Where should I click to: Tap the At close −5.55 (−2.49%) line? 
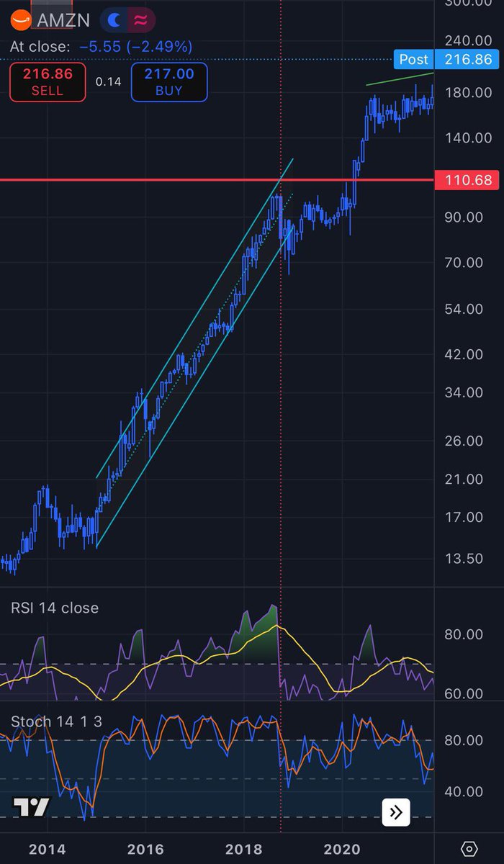[101, 47]
